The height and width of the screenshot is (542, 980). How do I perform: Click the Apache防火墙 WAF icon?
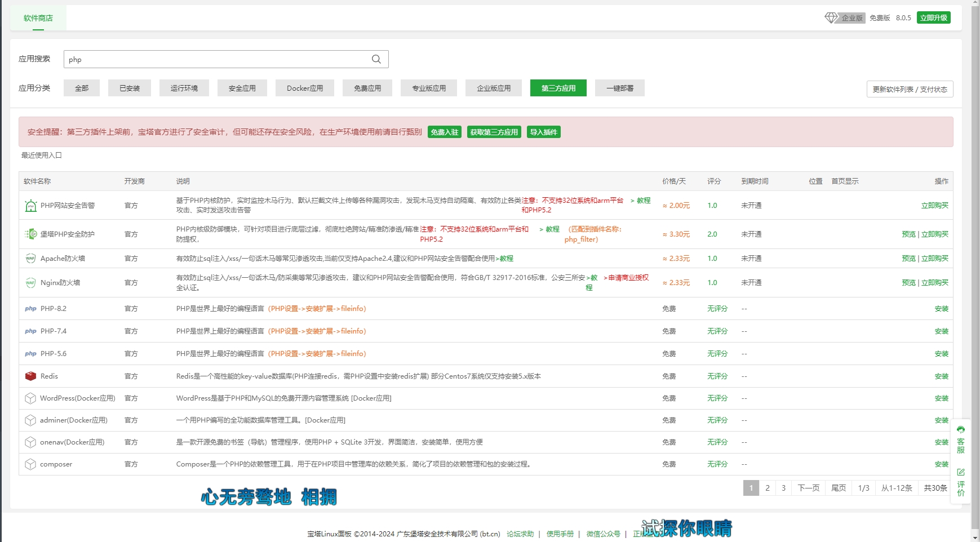(30, 259)
